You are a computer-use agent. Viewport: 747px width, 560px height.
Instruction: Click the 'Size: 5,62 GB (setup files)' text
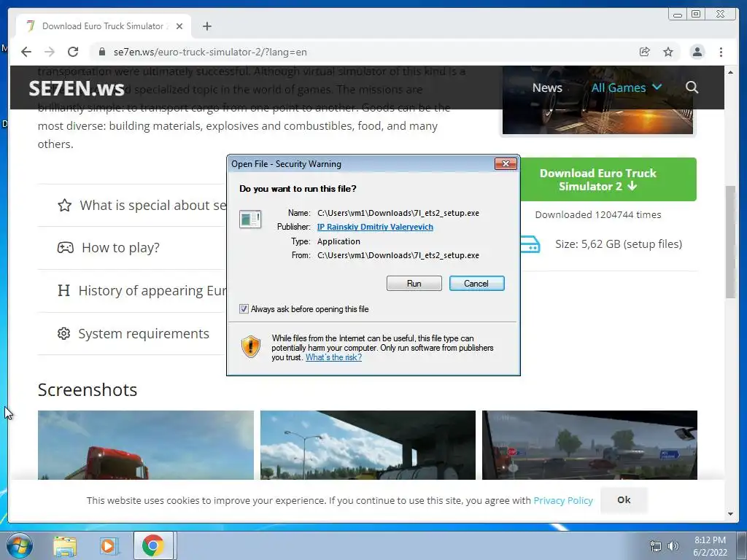coord(619,244)
